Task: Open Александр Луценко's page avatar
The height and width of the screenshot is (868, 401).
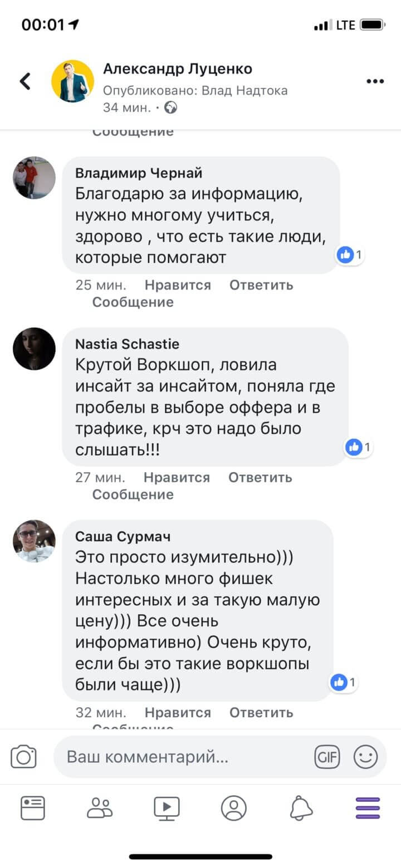Action: (x=72, y=81)
